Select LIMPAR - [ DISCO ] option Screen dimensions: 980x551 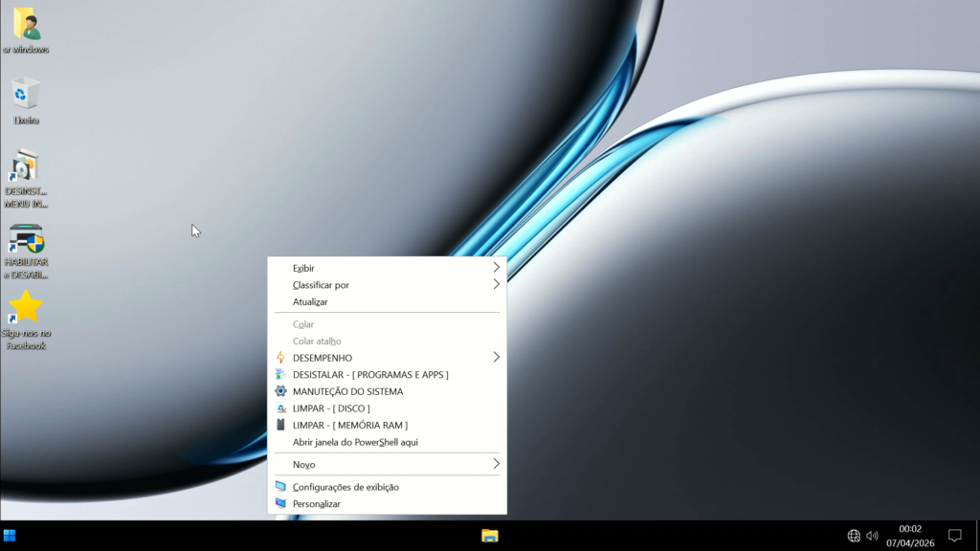coord(331,408)
